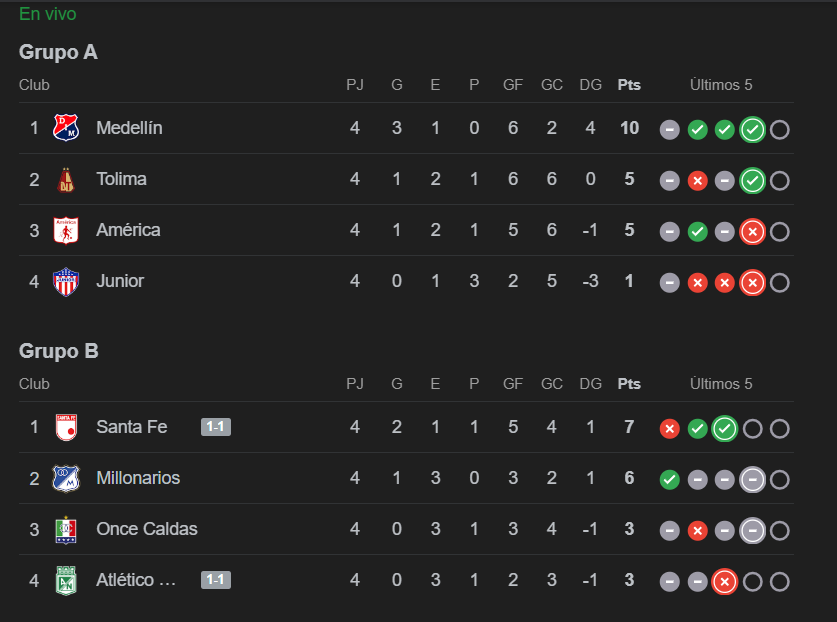Open the Millonarios team link

coord(138,478)
